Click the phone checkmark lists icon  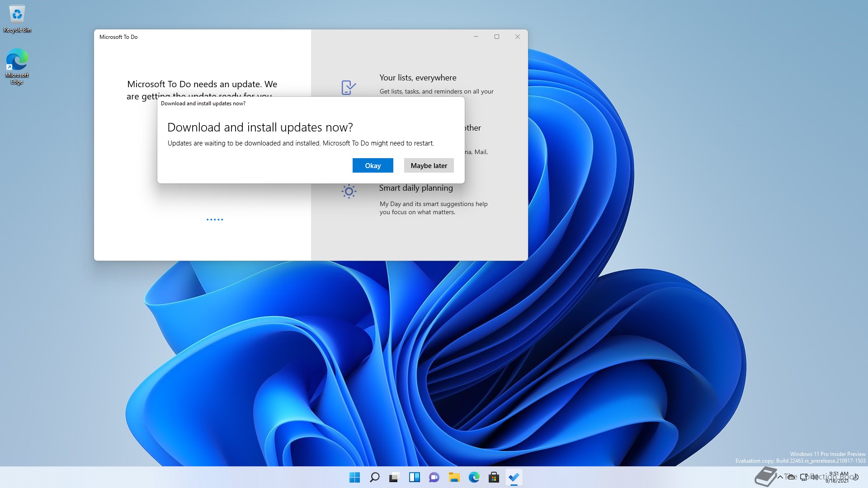pyautogui.click(x=349, y=87)
